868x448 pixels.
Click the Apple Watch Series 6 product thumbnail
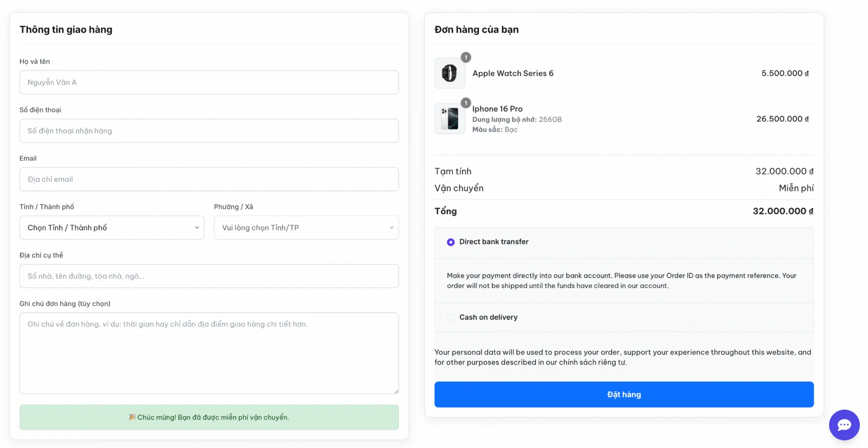coord(449,73)
